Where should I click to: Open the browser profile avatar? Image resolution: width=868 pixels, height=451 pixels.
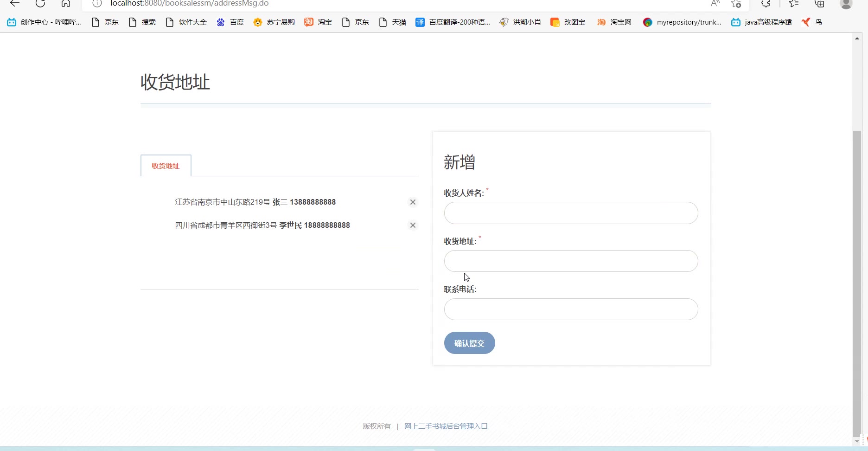(846, 4)
